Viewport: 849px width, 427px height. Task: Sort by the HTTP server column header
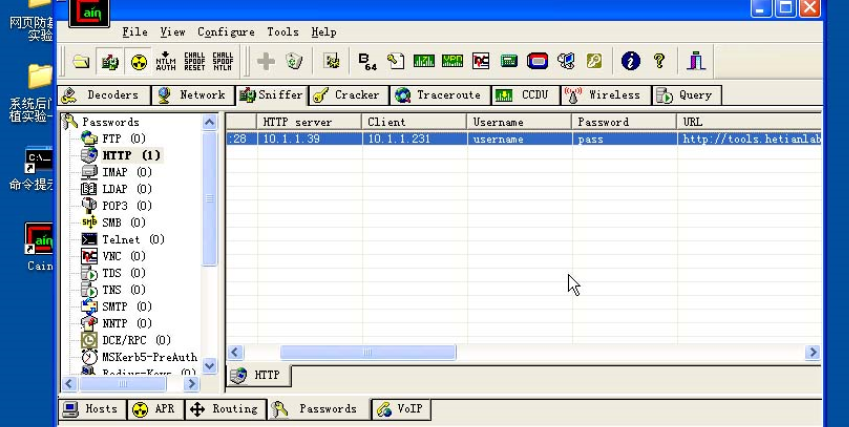(x=309, y=122)
